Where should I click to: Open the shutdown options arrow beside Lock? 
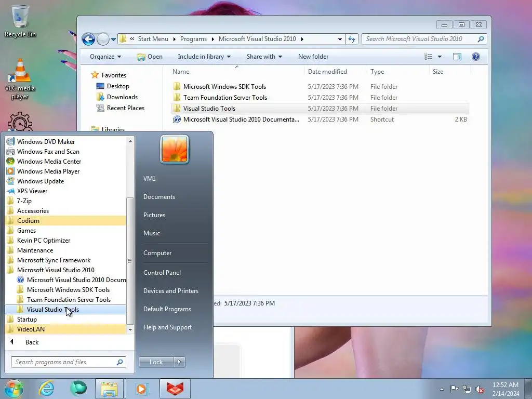pyautogui.click(x=179, y=362)
